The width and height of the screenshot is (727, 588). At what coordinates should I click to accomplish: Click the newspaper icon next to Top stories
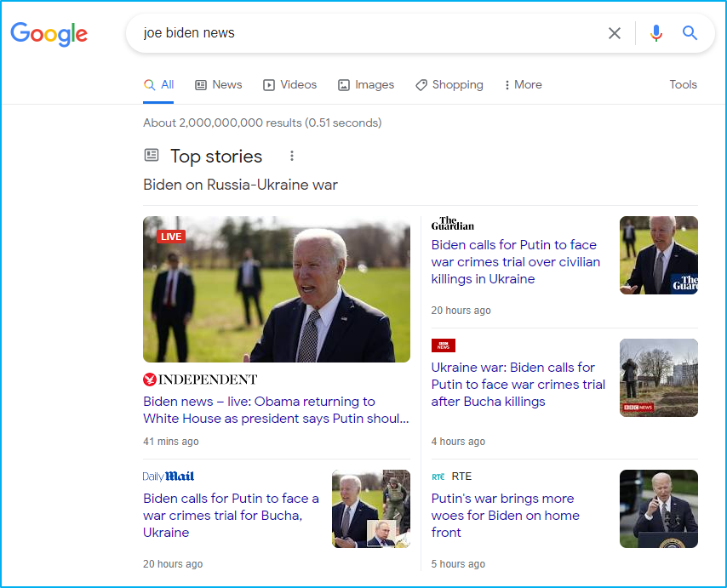point(152,155)
